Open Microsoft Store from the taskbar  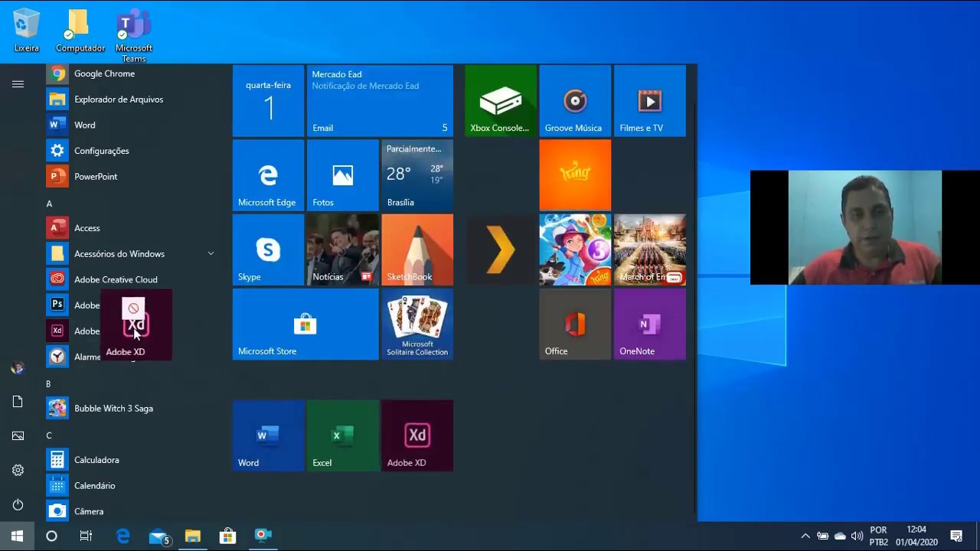point(227,536)
